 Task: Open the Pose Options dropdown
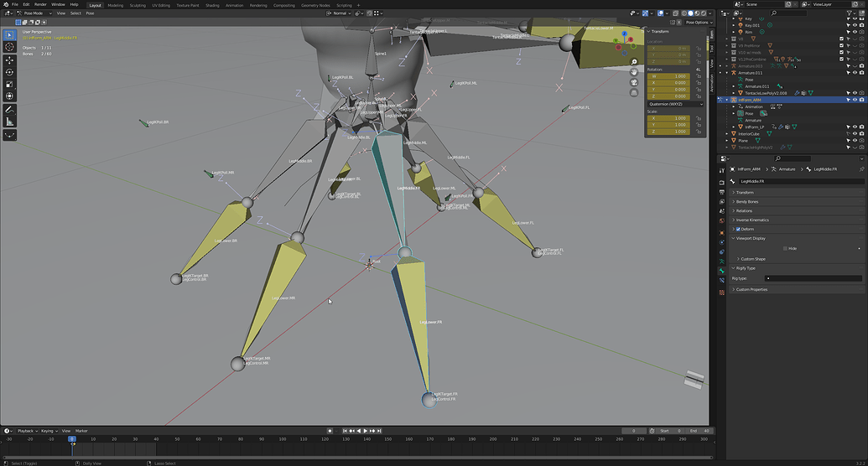tap(699, 23)
